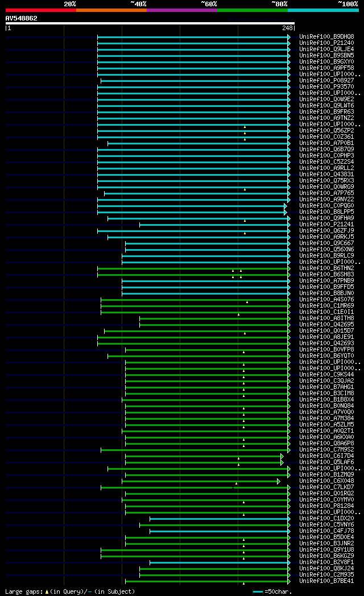Click the query name AV548862
Image resolution: width=364 pixels, height=596 pixels.
coord(21,18)
